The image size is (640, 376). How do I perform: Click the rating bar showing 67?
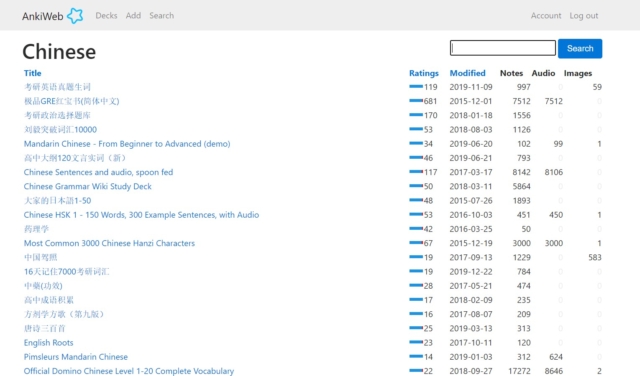(x=416, y=243)
